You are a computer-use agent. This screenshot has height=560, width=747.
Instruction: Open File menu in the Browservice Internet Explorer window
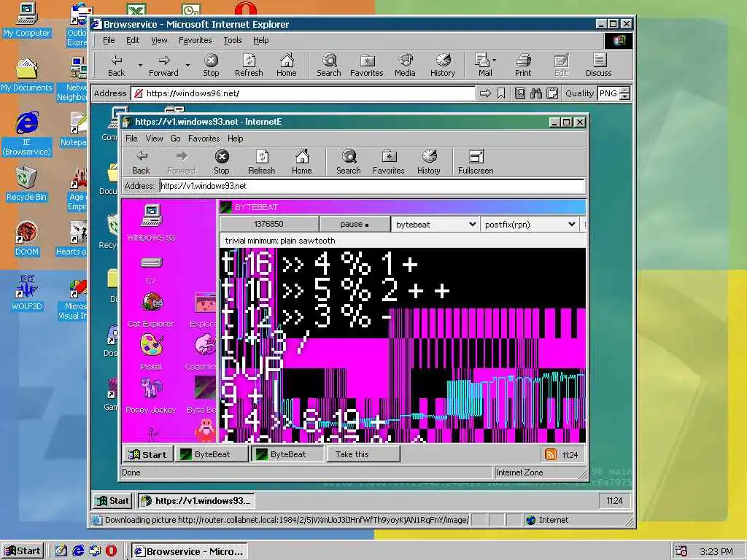point(109,41)
